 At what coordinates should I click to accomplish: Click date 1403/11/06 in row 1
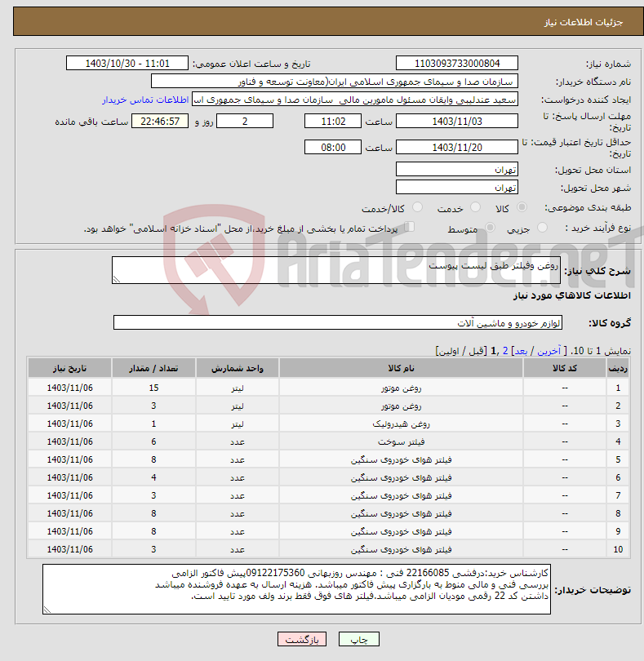(69, 388)
